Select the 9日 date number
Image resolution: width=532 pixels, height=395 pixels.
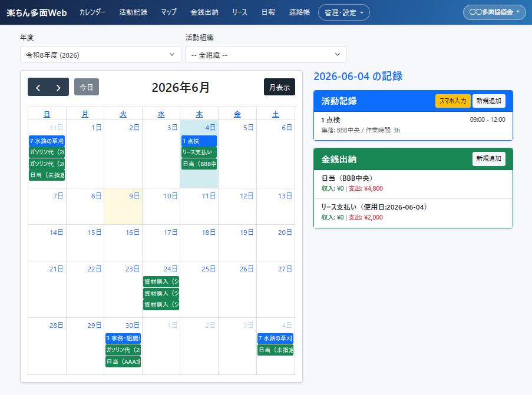pos(134,195)
